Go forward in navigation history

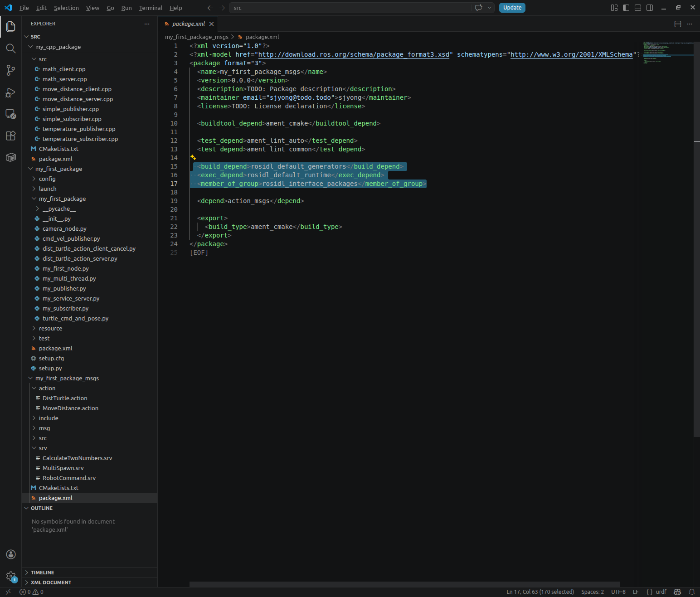(x=222, y=8)
